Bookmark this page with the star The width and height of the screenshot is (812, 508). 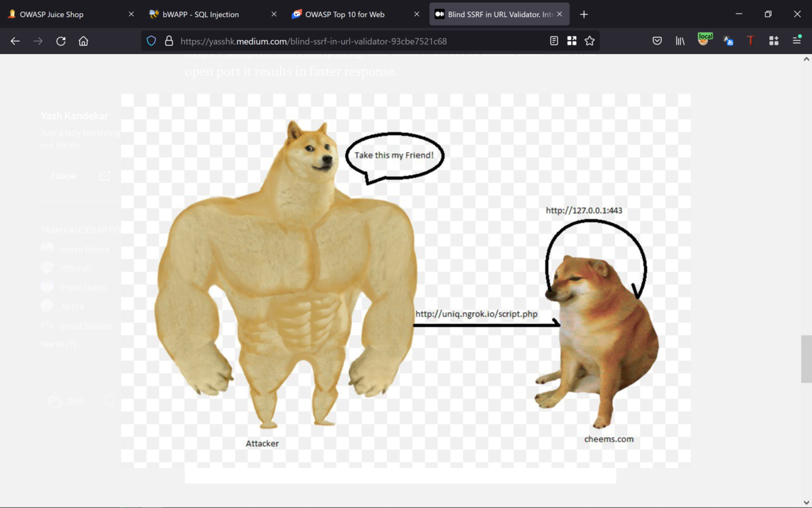point(589,41)
